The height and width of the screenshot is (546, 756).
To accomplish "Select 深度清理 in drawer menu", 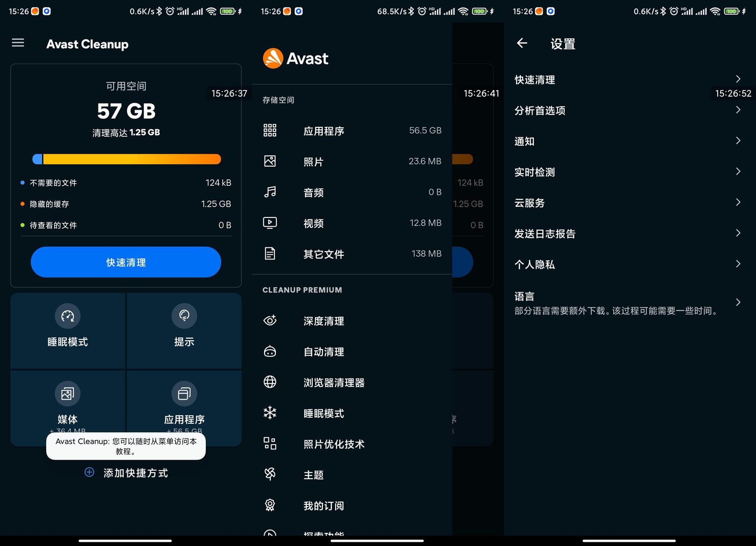I will click(x=352, y=321).
